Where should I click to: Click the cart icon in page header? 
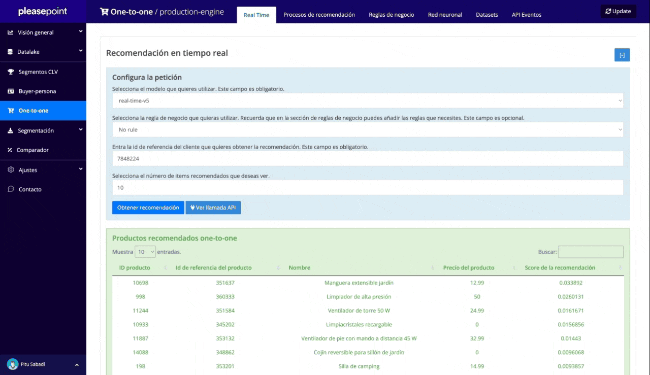(x=104, y=12)
